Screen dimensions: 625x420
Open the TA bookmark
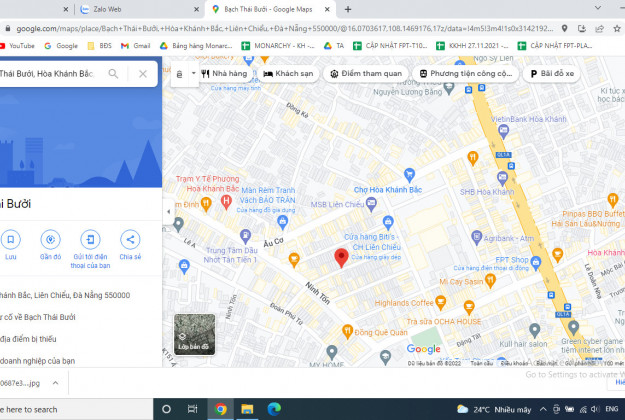[x=334, y=46]
